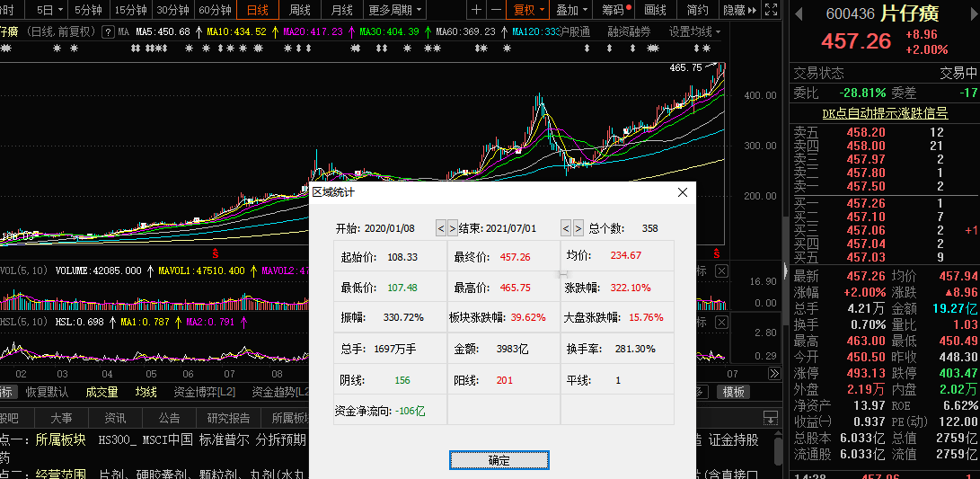Select the 60分钟 period tab
The height and width of the screenshot is (479, 980).
pos(215,10)
